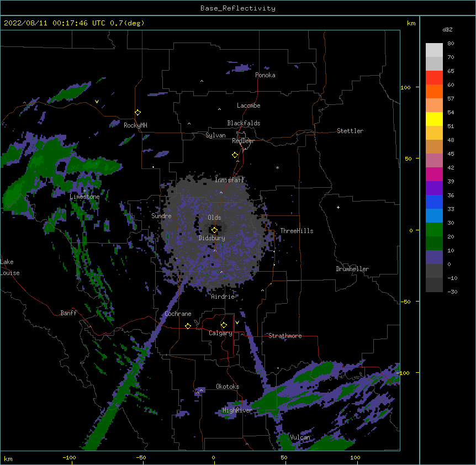Select the magenta 42-39 dBZ legend color
This screenshot has width=476, height=465.
pyautogui.click(x=434, y=175)
